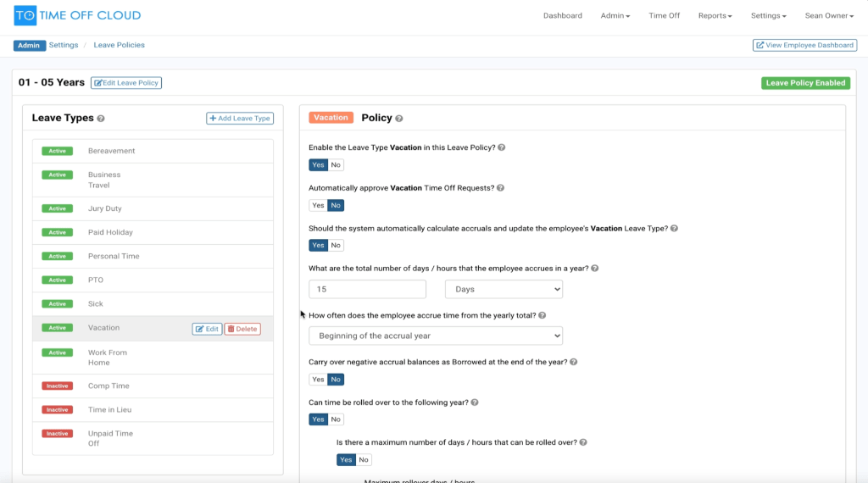Select No for enabling Vacation leave type
The height and width of the screenshot is (483, 868).
[x=336, y=165]
